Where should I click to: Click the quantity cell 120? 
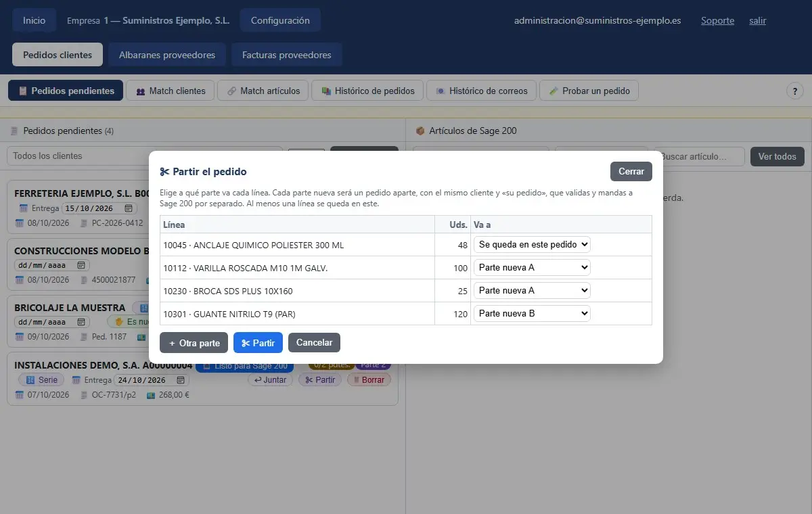(453, 314)
